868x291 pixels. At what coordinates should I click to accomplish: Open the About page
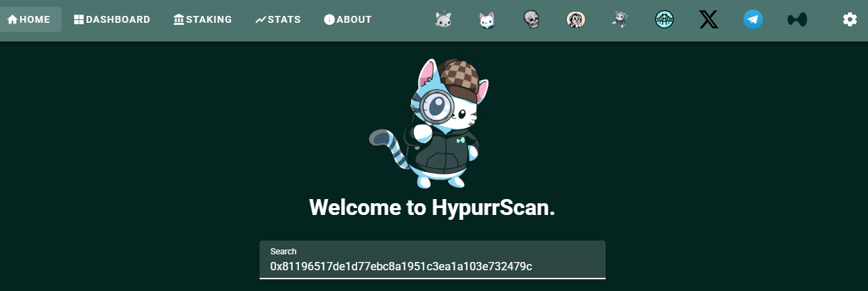click(x=347, y=19)
